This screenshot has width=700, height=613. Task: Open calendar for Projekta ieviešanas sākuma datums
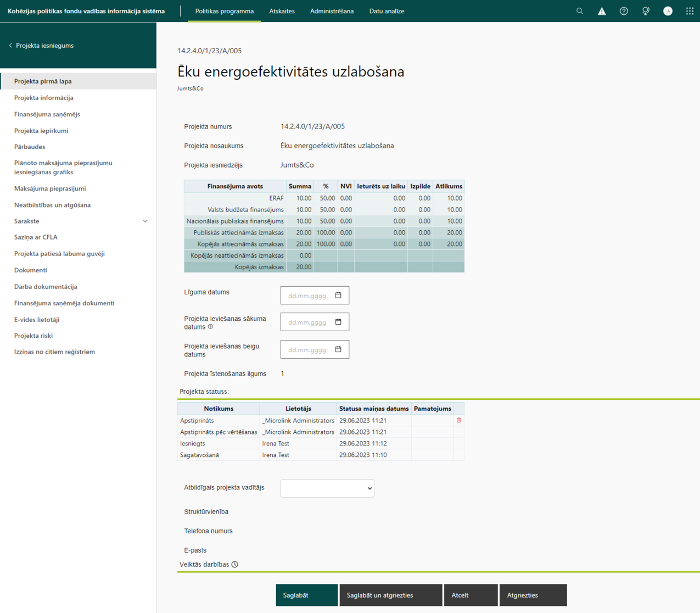pyautogui.click(x=338, y=322)
